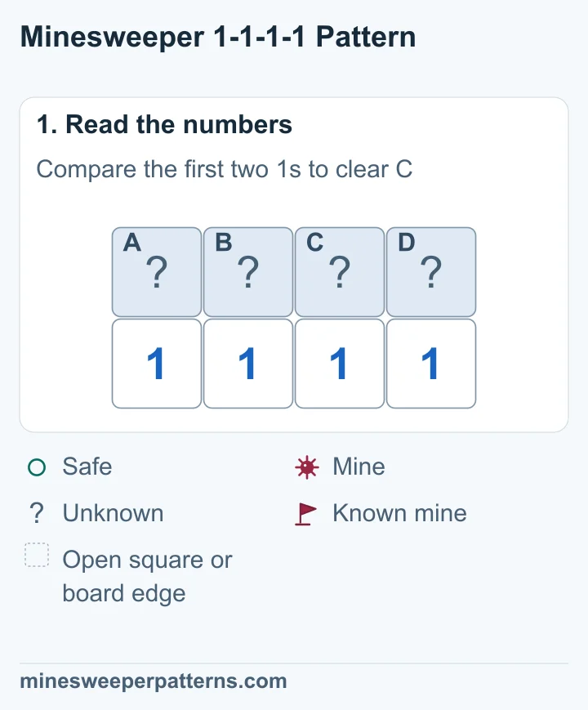Click the 1 below cell C
Screen dimensions: 588x710
[x=340, y=364]
